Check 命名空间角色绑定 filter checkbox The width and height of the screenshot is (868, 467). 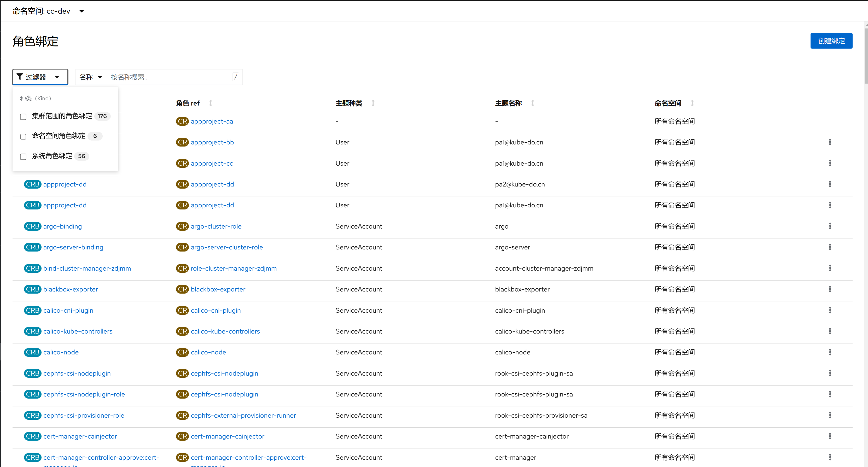23,136
